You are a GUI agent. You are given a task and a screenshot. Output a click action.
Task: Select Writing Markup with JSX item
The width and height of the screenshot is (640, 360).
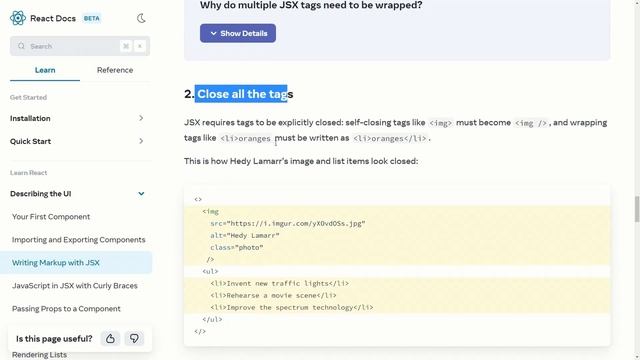coord(76,262)
